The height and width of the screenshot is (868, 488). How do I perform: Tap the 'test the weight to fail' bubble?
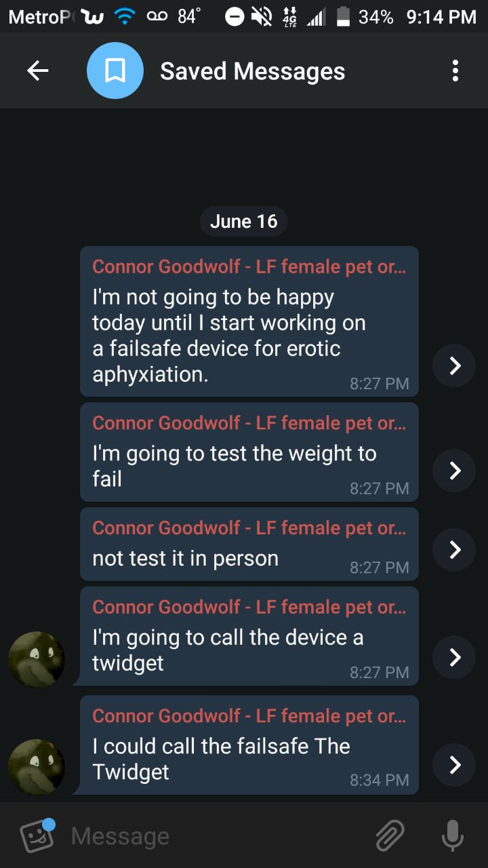pyautogui.click(x=249, y=452)
